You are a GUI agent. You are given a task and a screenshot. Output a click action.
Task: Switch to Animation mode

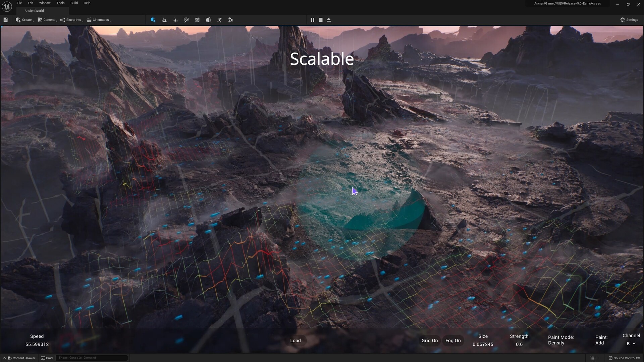click(x=220, y=20)
